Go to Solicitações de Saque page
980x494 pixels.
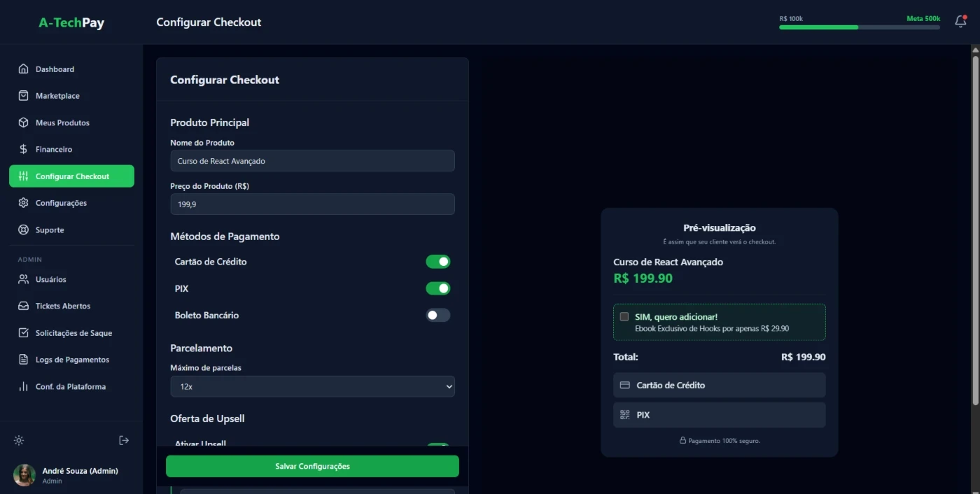(73, 333)
